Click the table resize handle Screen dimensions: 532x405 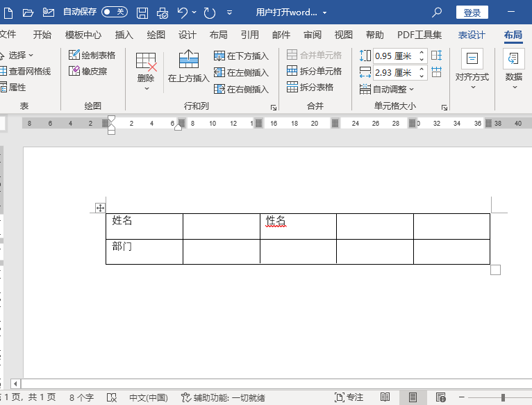[x=495, y=270]
